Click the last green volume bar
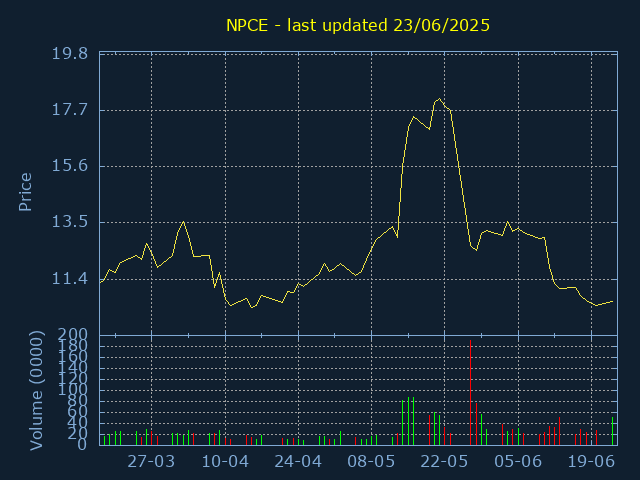Viewport: 640px width, 480px height. pos(612,431)
